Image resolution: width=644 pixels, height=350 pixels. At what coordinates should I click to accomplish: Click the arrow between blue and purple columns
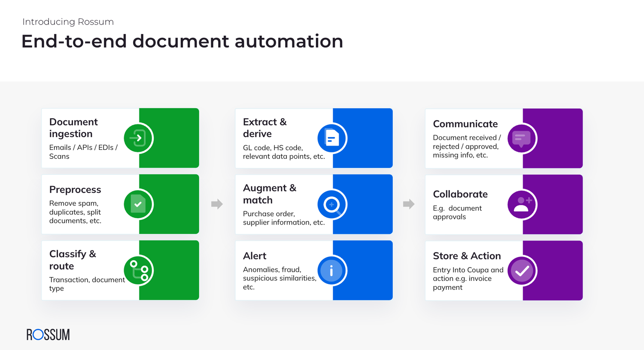(409, 204)
